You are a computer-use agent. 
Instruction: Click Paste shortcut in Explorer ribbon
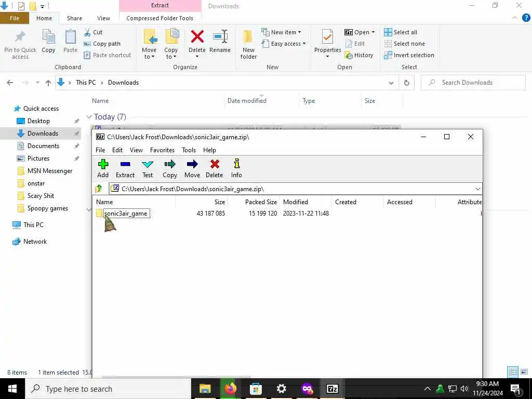point(107,55)
